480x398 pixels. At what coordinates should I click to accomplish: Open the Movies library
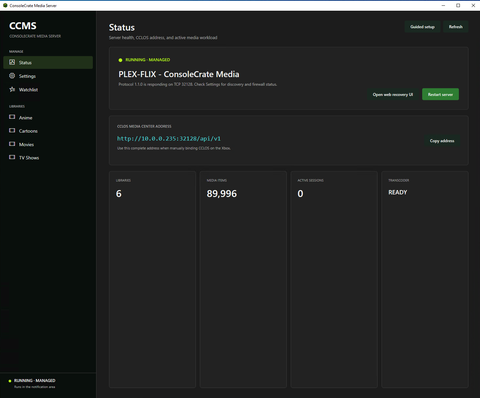(x=48, y=144)
